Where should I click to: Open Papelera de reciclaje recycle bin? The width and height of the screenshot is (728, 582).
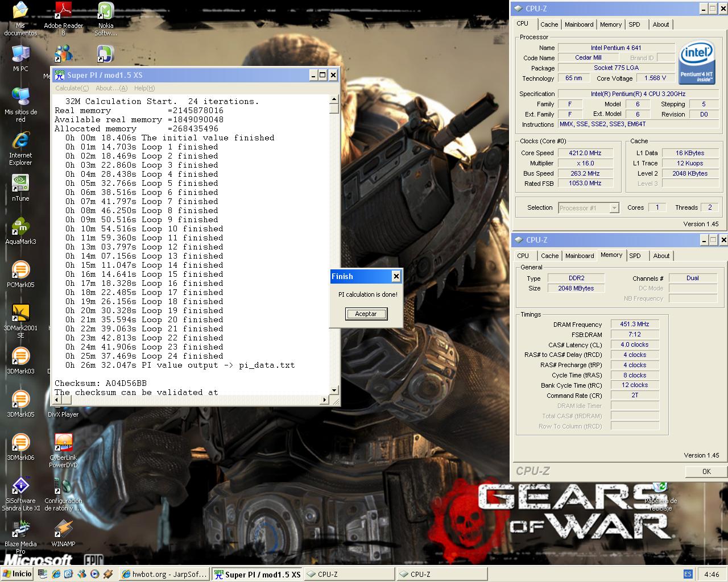[x=660, y=497]
